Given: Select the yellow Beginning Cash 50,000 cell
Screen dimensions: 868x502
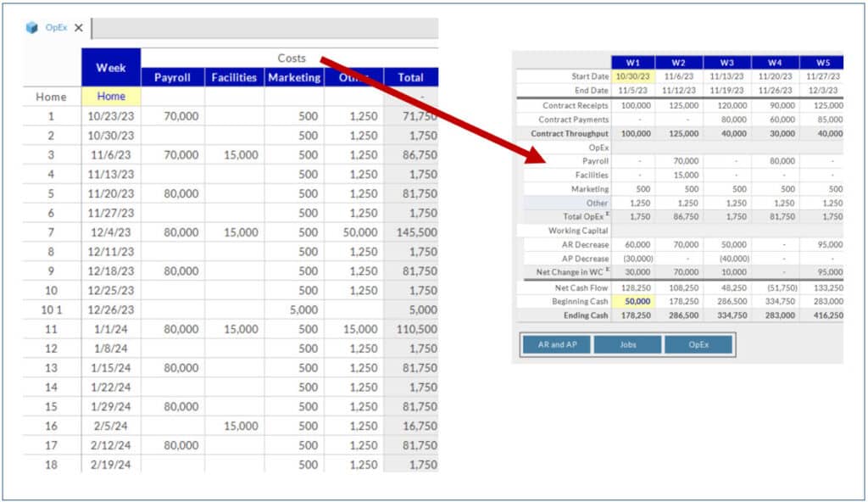Looking at the screenshot, I should (632, 301).
